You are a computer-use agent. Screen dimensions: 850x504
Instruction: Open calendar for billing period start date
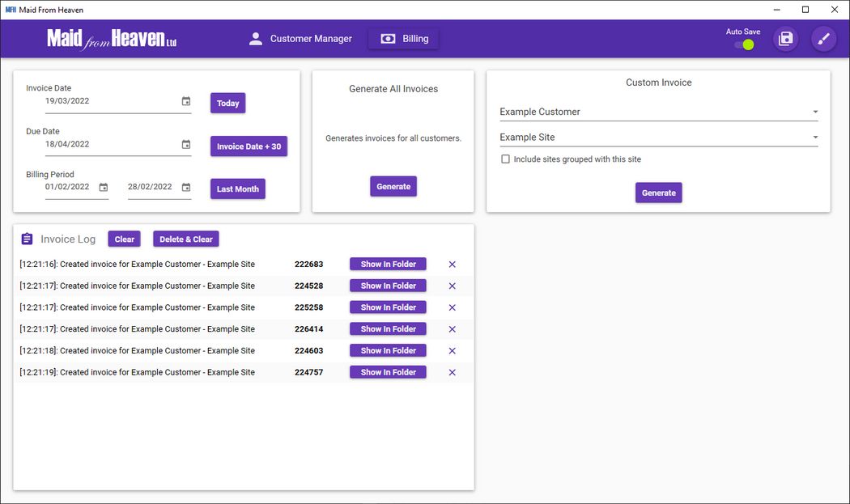point(104,187)
